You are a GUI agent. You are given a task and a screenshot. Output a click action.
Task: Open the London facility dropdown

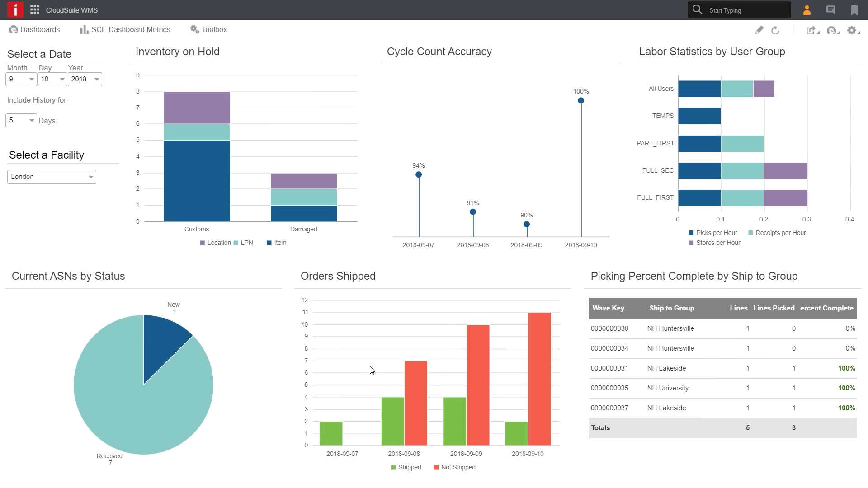click(x=52, y=177)
